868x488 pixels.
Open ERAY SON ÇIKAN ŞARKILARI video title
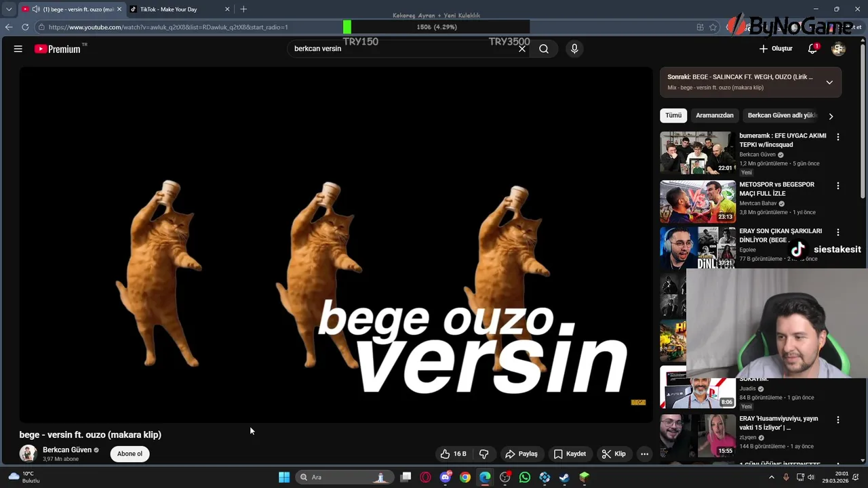click(781, 235)
